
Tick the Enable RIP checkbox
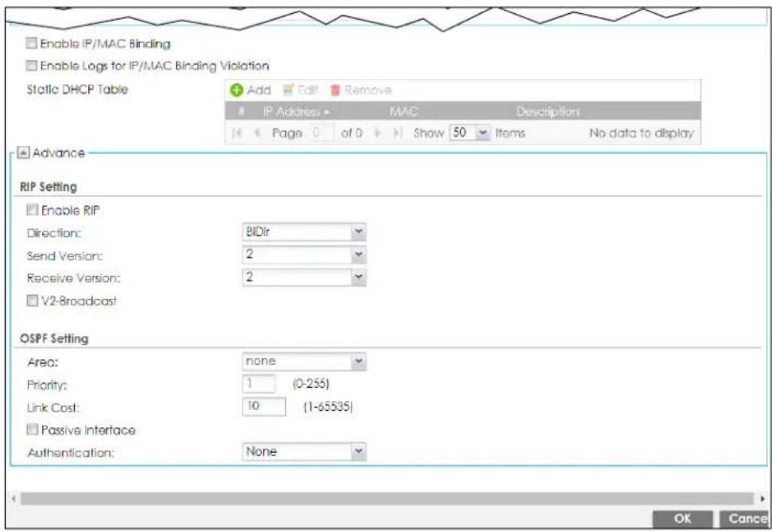click(32, 210)
